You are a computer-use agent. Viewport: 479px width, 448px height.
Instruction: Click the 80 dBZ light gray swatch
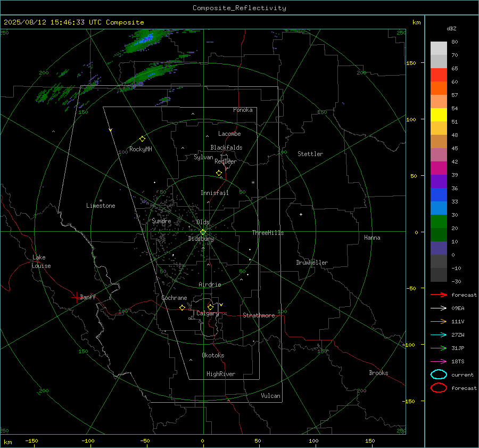[439, 48]
